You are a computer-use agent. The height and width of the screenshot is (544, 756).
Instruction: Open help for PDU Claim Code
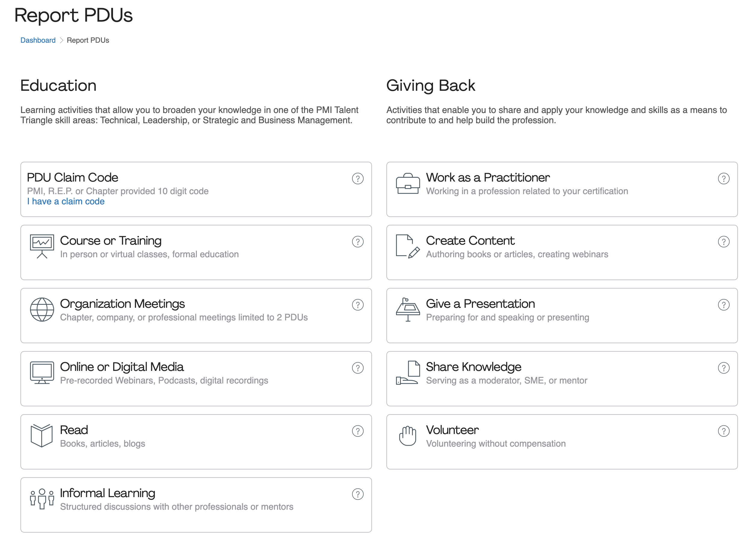click(358, 179)
